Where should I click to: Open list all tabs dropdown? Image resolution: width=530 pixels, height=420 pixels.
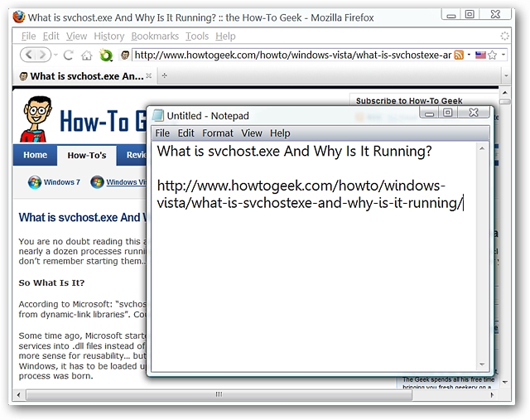506,76
